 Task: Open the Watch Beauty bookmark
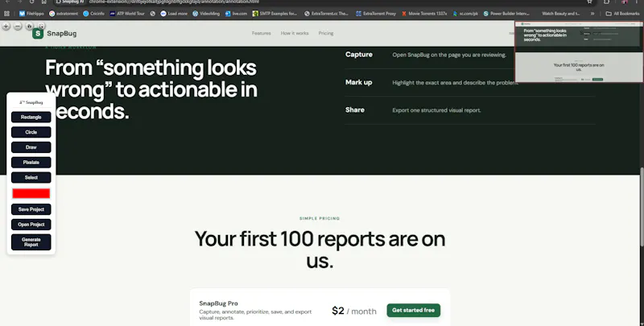(x=560, y=14)
